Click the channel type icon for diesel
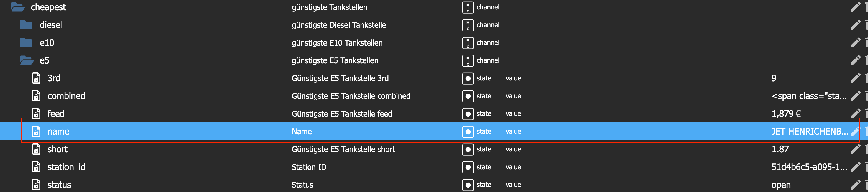Image resolution: width=868 pixels, height=192 pixels. point(468,25)
